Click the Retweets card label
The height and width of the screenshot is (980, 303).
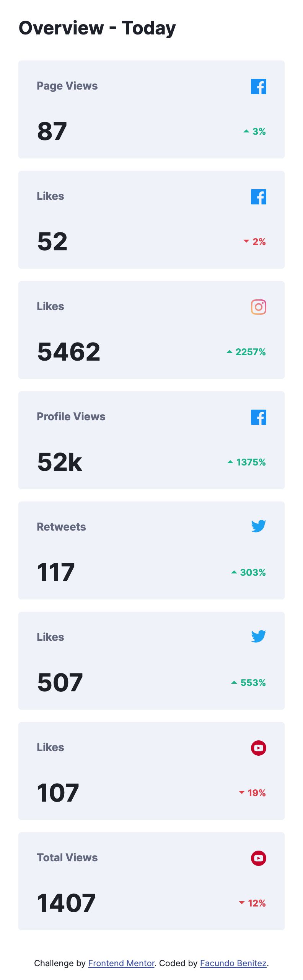[x=61, y=527]
